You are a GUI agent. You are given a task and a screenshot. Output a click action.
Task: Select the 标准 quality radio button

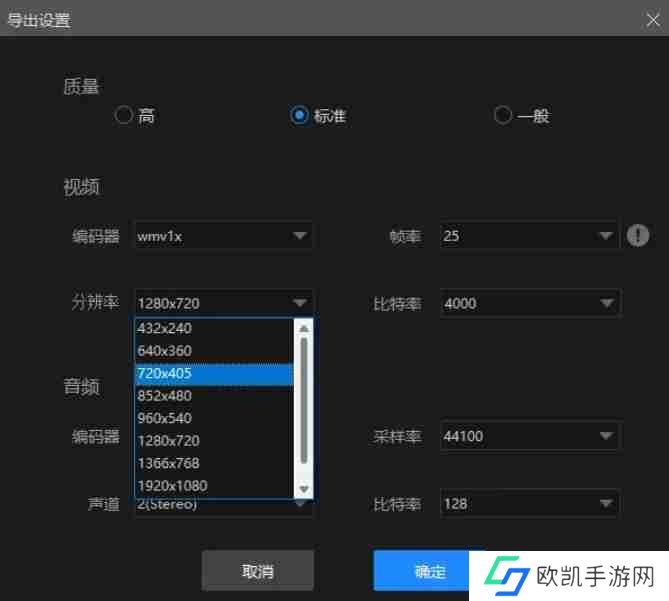[299, 115]
